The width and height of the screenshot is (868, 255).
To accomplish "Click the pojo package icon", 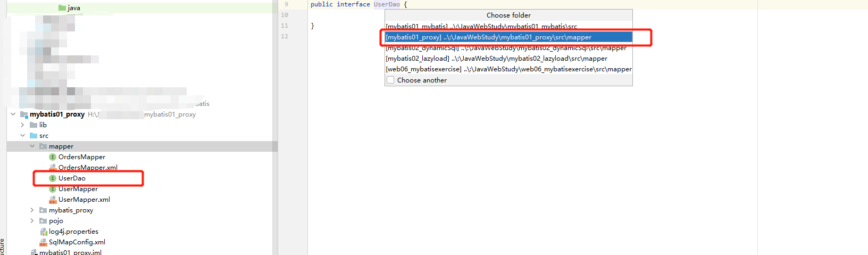I will tap(43, 221).
